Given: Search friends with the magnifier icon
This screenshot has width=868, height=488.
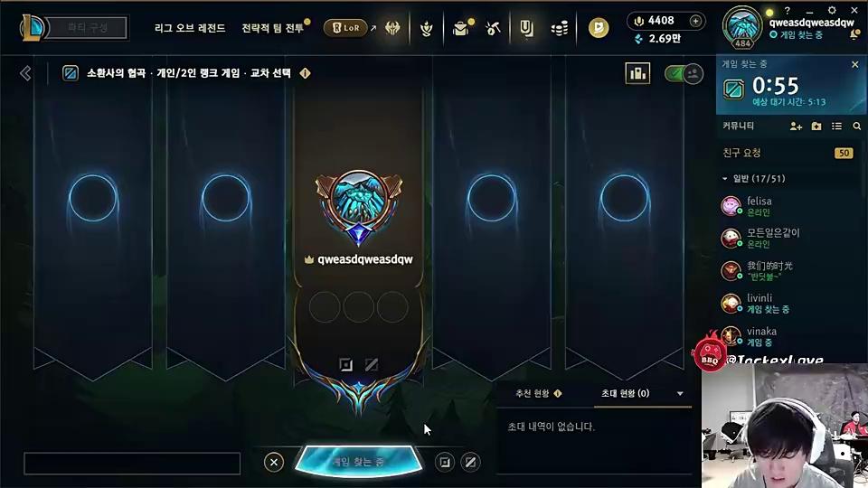Looking at the screenshot, I should pos(857,127).
